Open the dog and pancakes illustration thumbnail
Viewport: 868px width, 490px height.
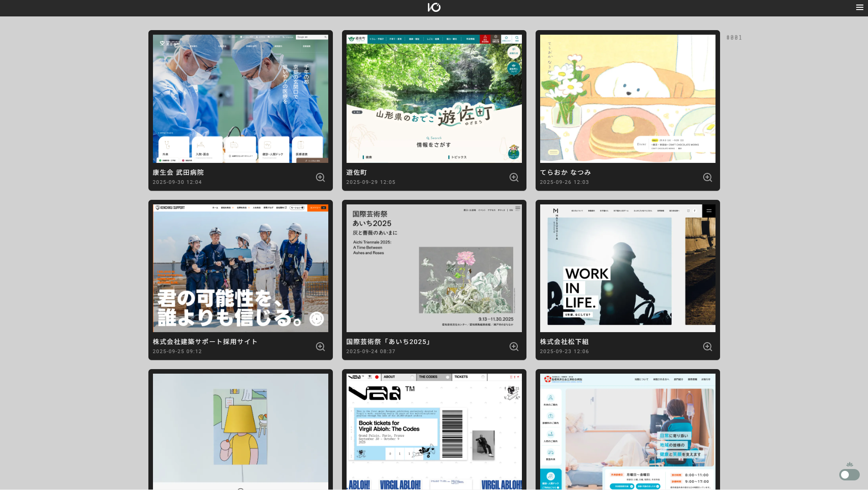[628, 99]
